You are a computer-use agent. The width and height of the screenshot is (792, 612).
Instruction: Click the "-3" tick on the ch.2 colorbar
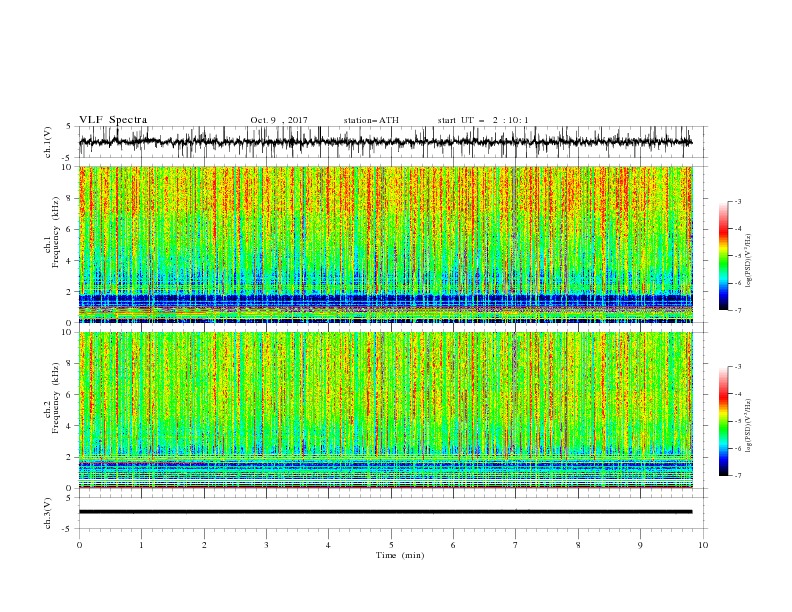737,367
